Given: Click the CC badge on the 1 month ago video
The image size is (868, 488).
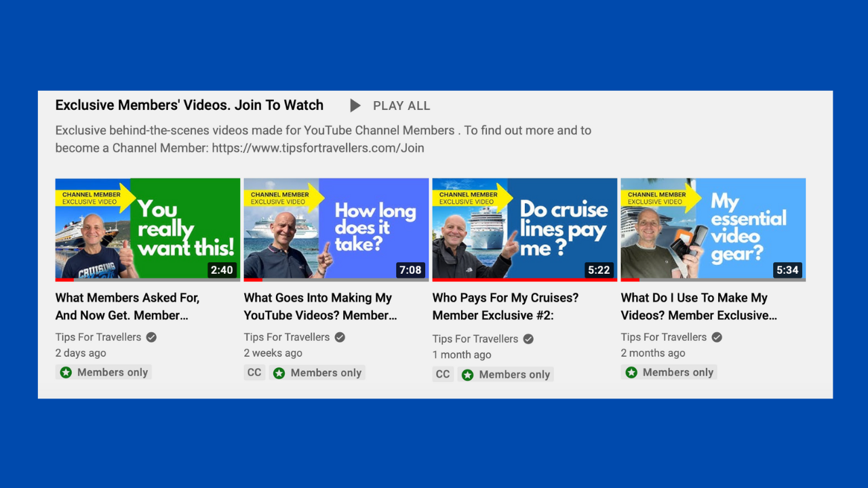Looking at the screenshot, I should pyautogui.click(x=443, y=374).
